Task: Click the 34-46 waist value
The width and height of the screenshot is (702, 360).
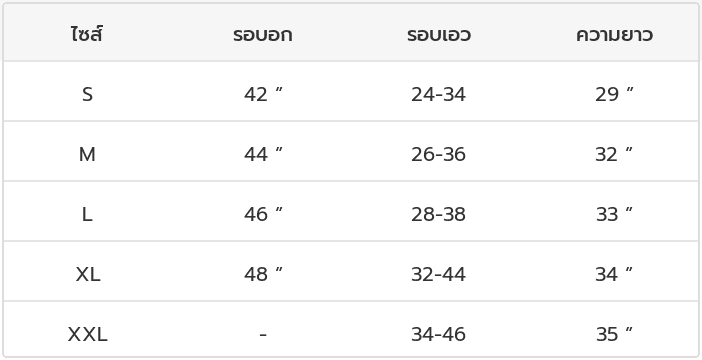Action: 439,334
